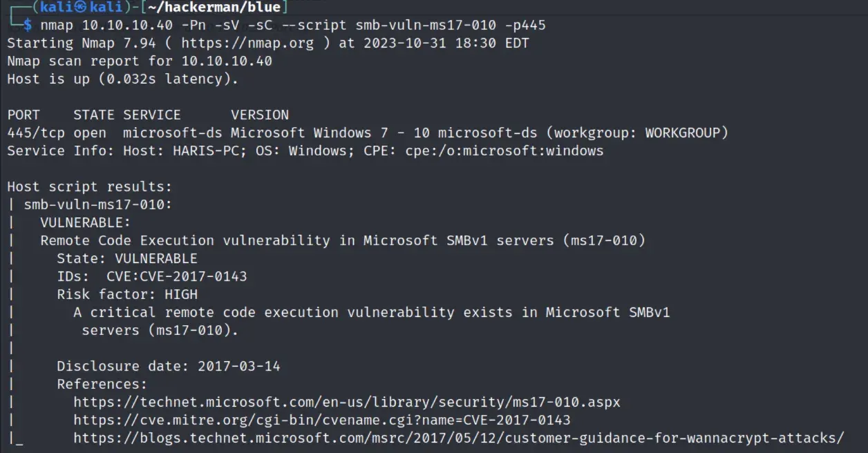Click the 'State: VULNERABLE' line
This screenshot has width=868, height=453.
[127, 258]
